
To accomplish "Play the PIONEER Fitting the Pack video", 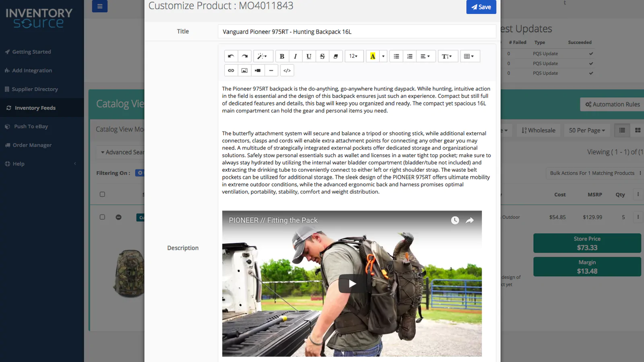I will [352, 284].
